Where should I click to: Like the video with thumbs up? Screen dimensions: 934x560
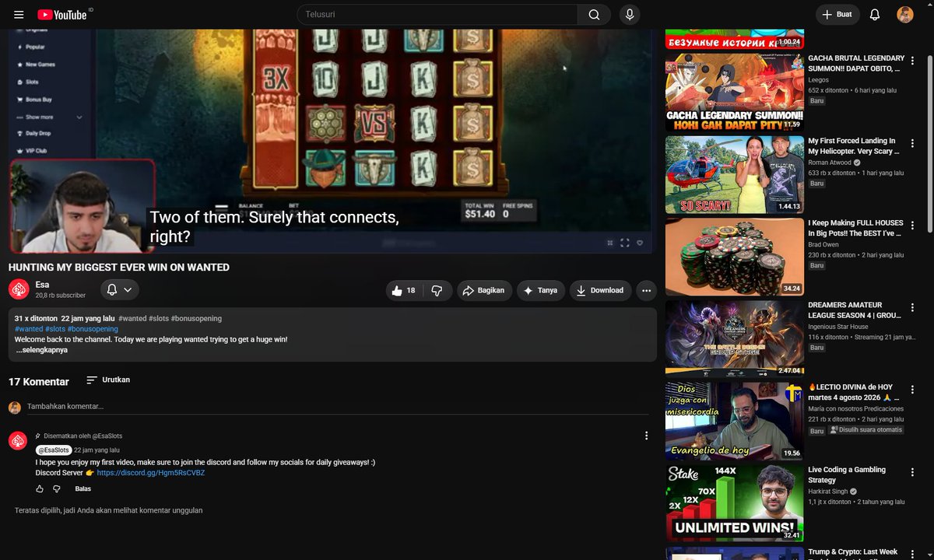pos(405,290)
